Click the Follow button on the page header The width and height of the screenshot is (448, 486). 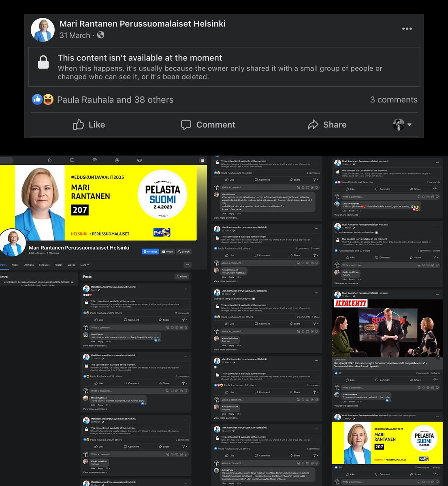point(167,252)
